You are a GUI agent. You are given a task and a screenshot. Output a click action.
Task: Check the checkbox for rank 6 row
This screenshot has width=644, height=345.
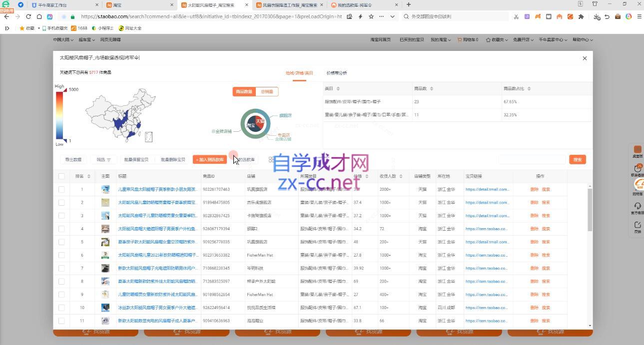pyautogui.click(x=61, y=255)
